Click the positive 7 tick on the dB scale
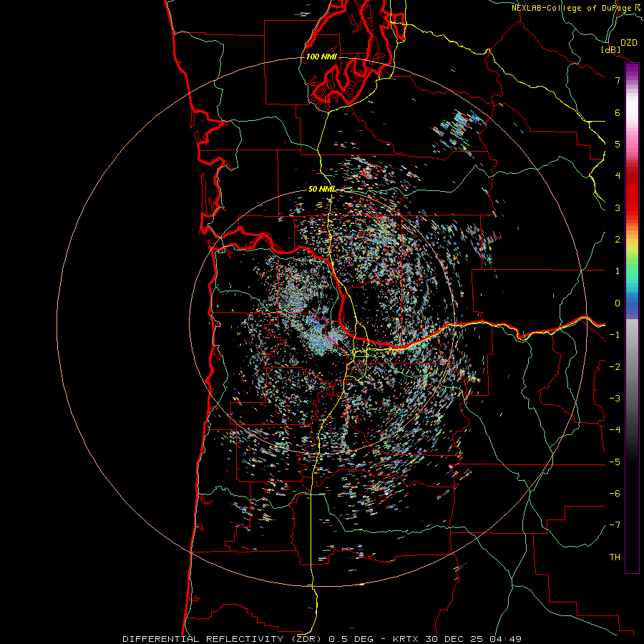Image resolution: width=644 pixels, height=644 pixels. pos(618,80)
